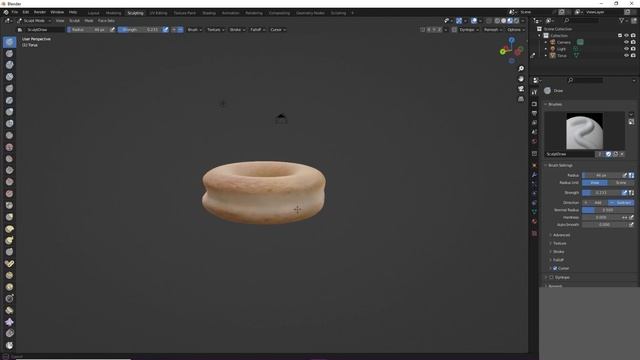
Task: Expand the Advanced panel in Brush Settings
Action: tap(561, 235)
